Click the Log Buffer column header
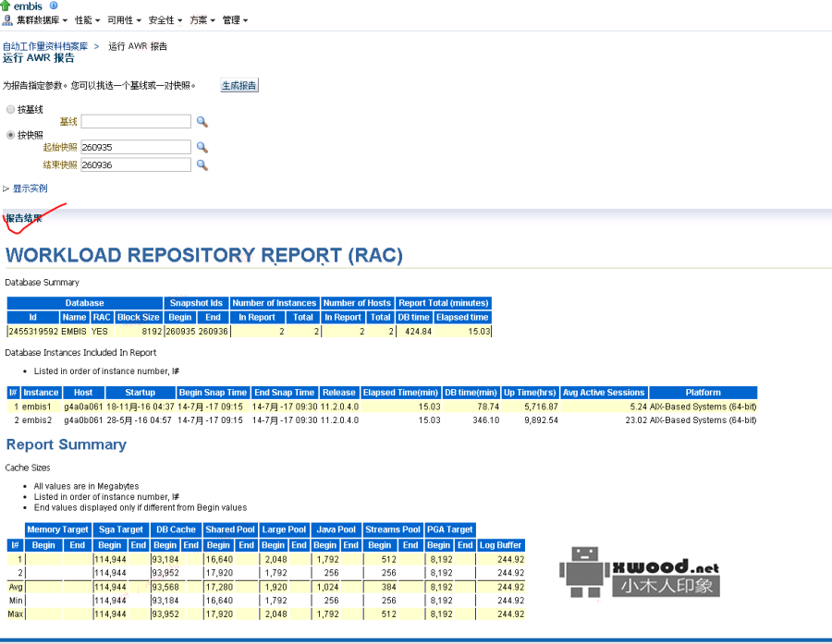 (x=500, y=545)
